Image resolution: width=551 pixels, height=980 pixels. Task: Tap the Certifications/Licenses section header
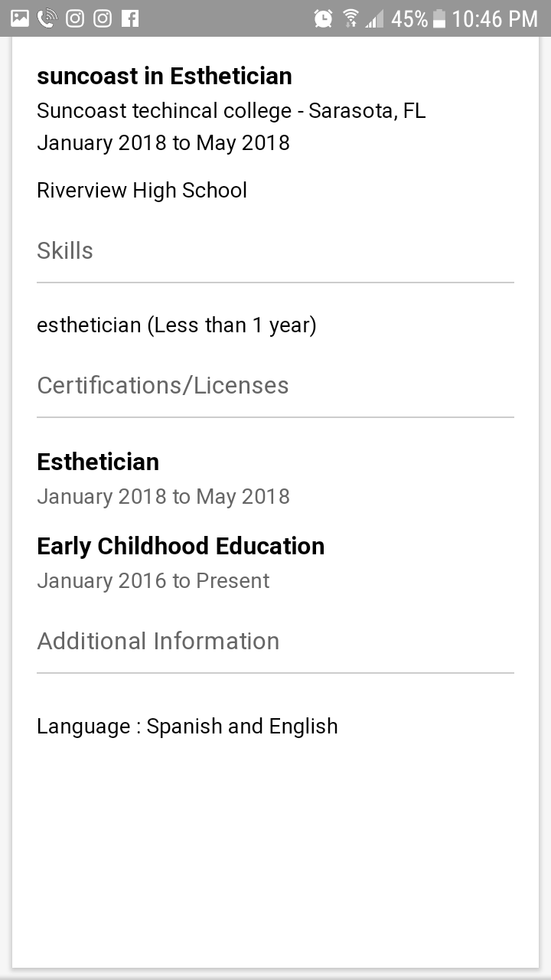pyautogui.click(x=163, y=385)
